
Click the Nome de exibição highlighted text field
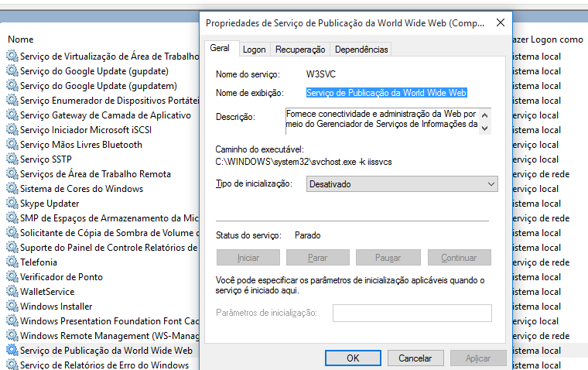point(387,94)
